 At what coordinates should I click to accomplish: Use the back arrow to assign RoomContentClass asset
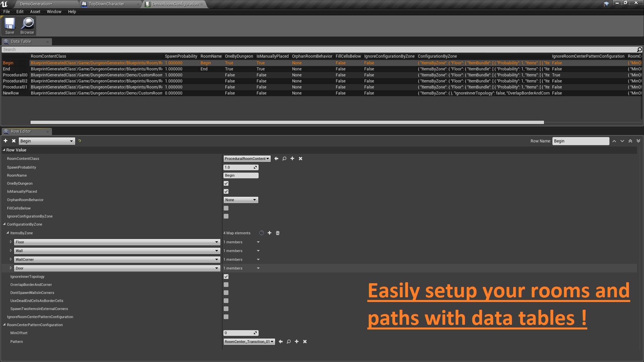coord(276,159)
